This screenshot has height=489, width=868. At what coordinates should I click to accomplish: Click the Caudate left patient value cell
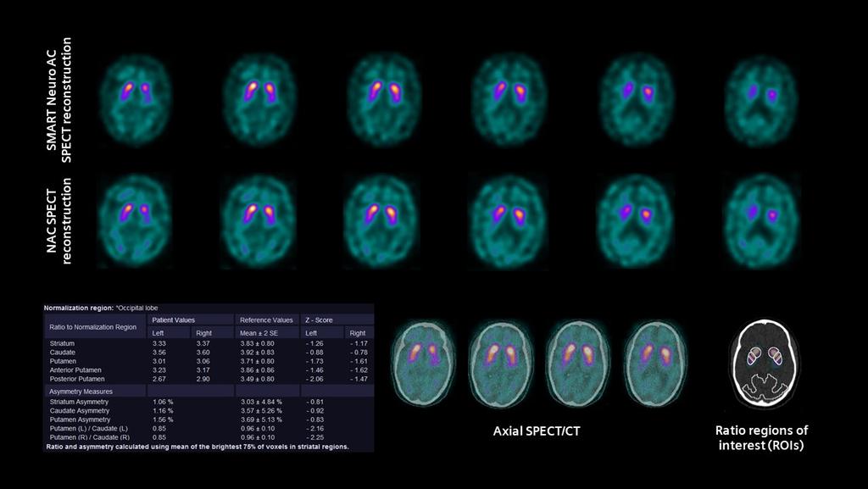158,353
